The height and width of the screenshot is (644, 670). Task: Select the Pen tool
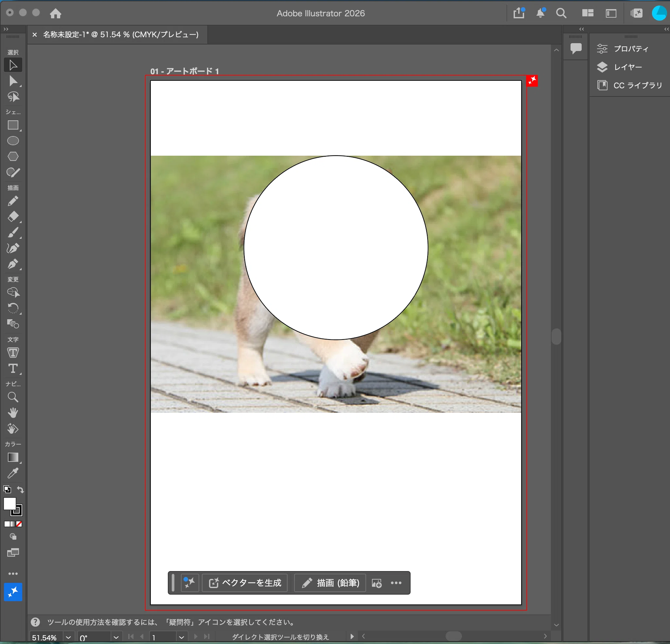13,264
